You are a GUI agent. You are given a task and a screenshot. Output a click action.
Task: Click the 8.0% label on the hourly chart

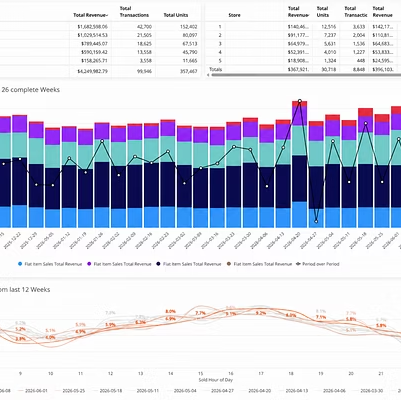[x=170, y=312]
